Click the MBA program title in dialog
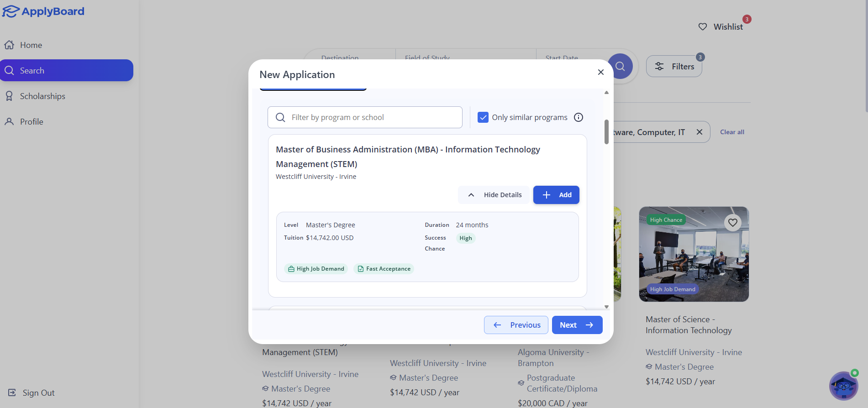The height and width of the screenshot is (408, 868). point(408,157)
